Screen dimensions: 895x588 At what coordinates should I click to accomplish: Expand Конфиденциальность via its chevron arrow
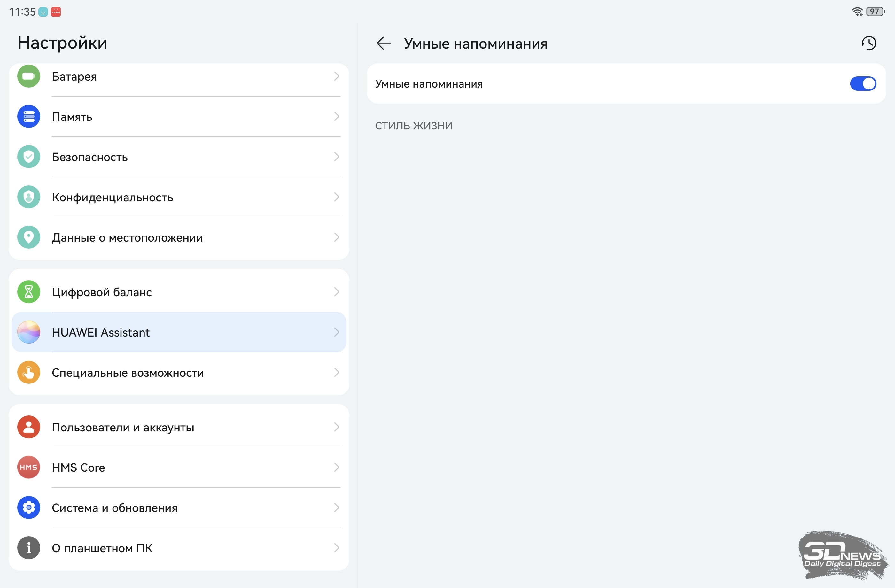pyautogui.click(x=336, y=197)
